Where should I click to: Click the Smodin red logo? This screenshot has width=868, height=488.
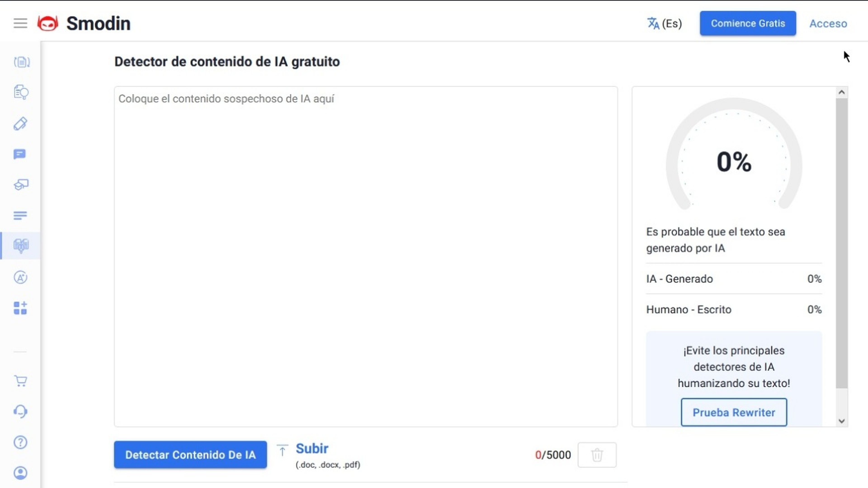pos(47,23)
